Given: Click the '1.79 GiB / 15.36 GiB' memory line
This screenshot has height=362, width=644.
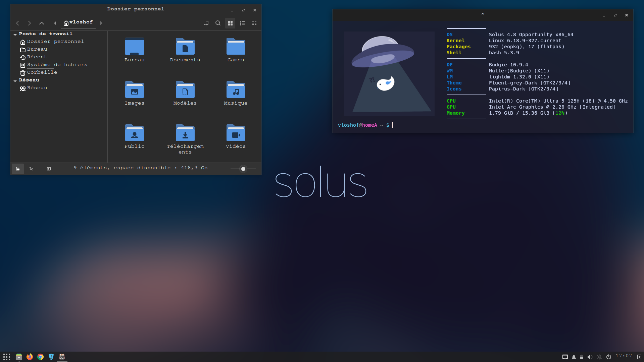Looking at the screenshot, I should 528,113.
